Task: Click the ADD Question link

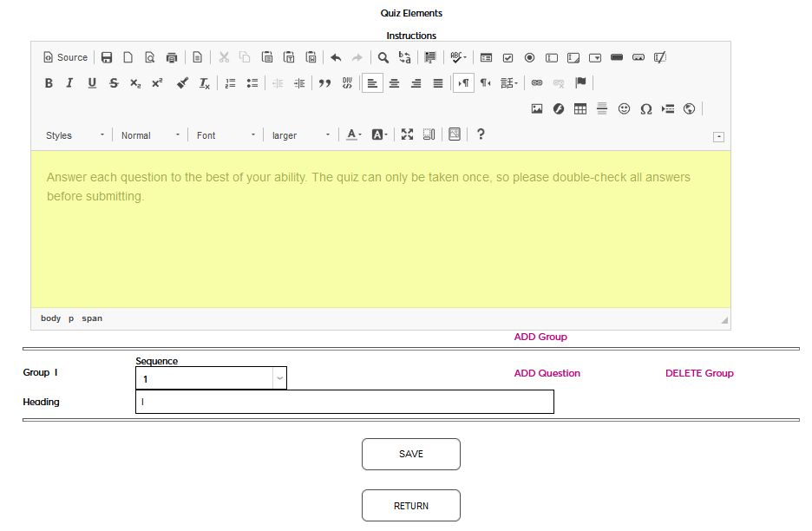Action: click(x=547, y=373)
